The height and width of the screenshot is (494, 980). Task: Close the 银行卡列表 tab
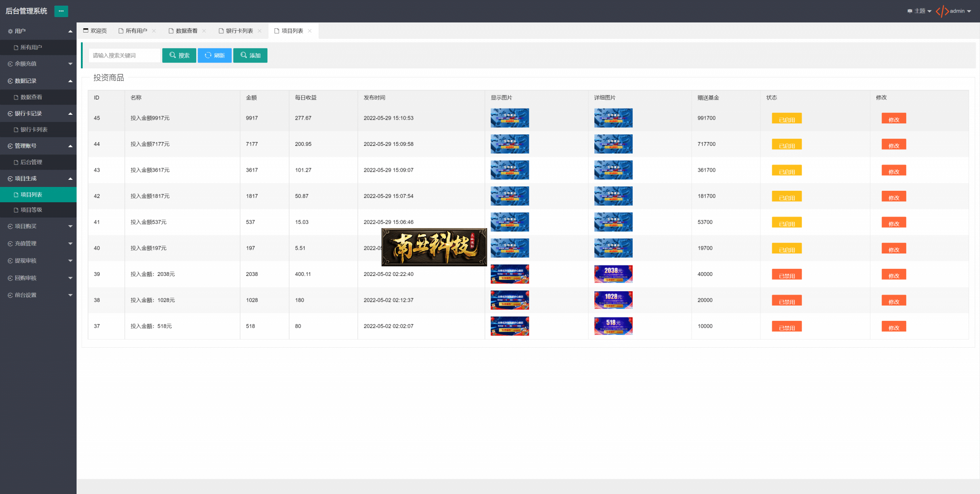pyautogui.click(x=260, y=31)
